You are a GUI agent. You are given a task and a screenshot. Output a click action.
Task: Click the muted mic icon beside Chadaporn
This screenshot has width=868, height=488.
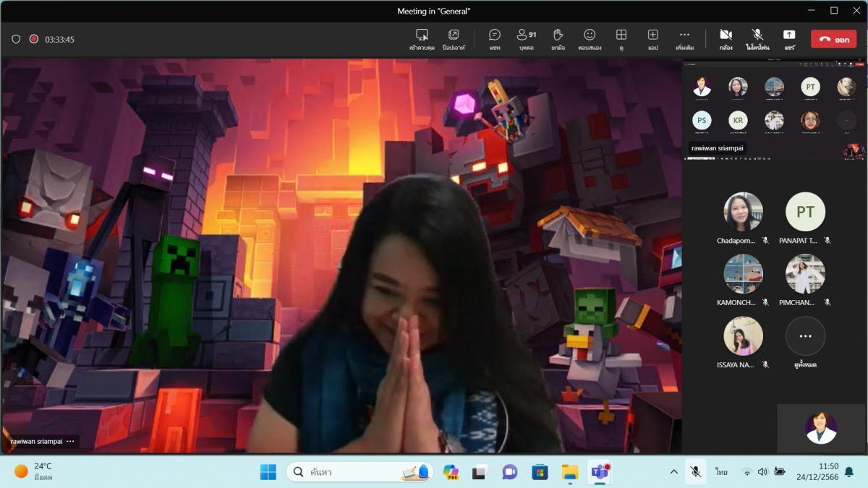click(x=765, y=241)
